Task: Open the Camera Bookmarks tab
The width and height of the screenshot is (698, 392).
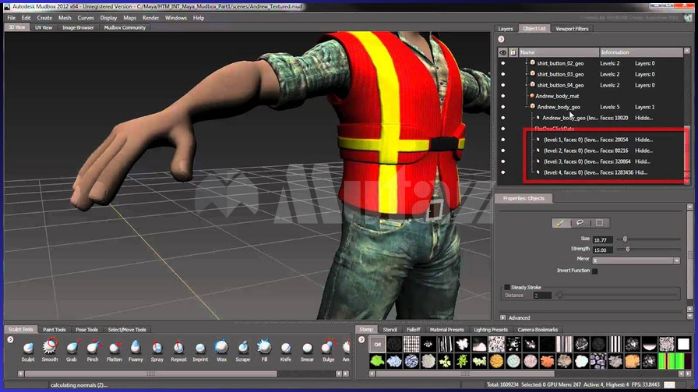Action: [538, 330]
